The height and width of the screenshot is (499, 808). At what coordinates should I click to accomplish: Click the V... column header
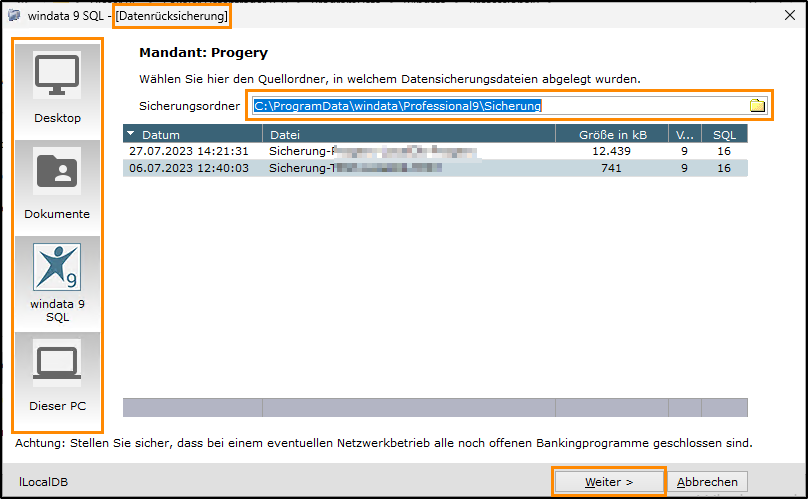coord(685,135)
